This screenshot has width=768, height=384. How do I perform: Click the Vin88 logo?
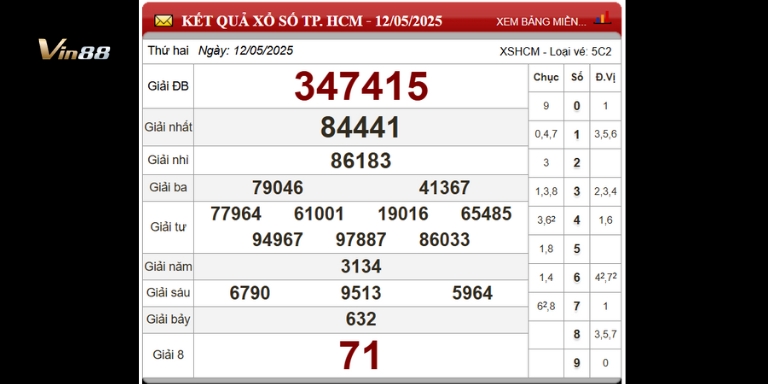point(74,49)
